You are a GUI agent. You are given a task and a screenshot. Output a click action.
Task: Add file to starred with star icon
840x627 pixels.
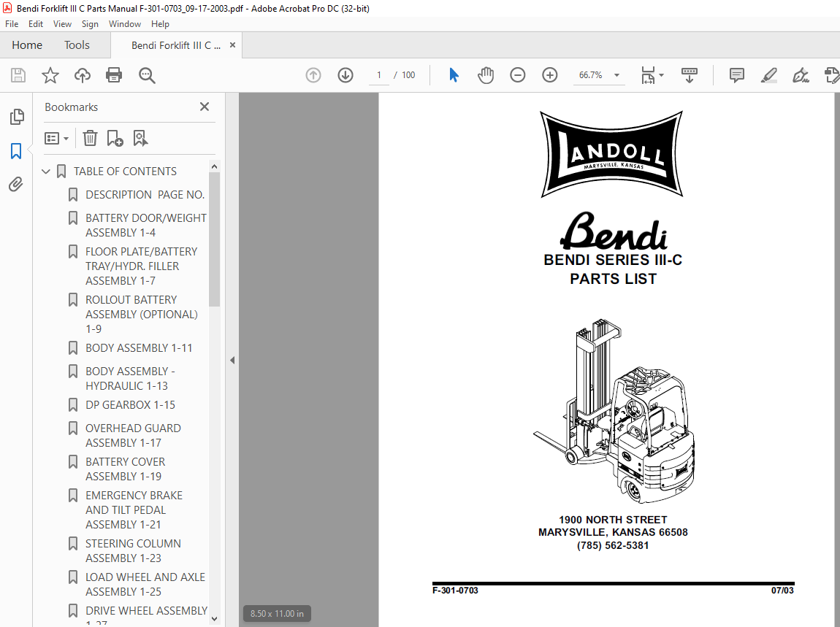pyautogui.click(x=50, y=75)
